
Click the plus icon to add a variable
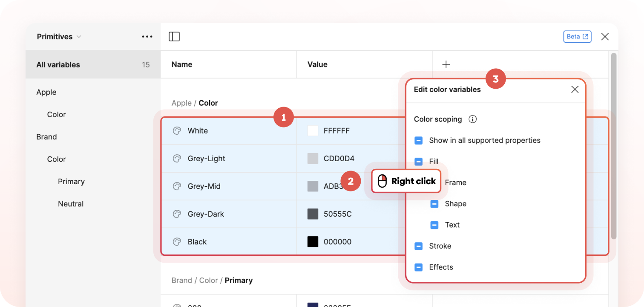pyautogui.click(x=446, y=64)
